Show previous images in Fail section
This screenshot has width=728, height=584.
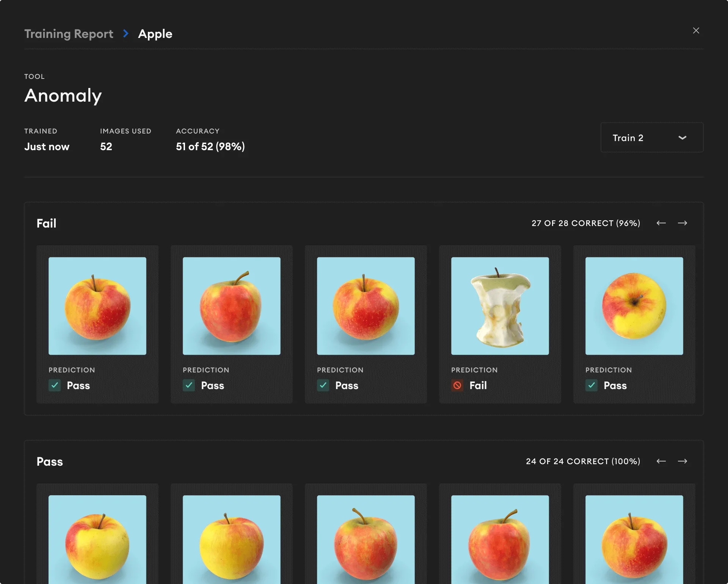click(661, 223)
